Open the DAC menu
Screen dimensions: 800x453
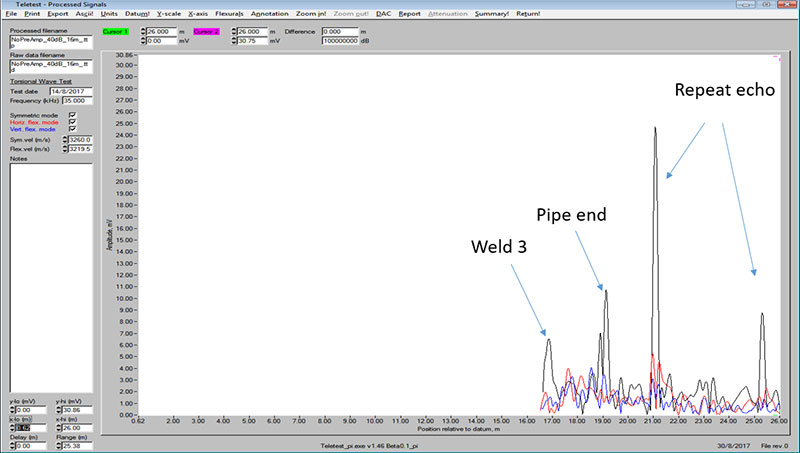pos(383,14)
